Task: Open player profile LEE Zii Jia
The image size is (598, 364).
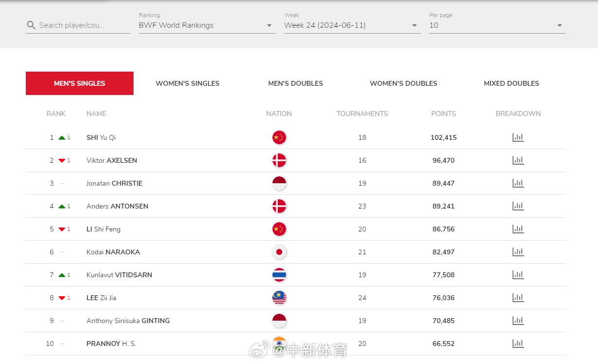Action: 101,298
